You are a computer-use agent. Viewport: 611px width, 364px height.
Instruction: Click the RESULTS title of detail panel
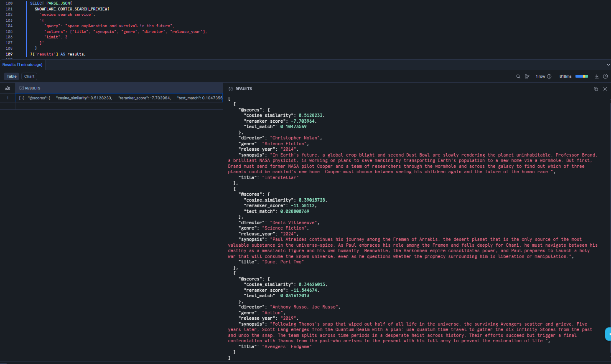(244, 89)
